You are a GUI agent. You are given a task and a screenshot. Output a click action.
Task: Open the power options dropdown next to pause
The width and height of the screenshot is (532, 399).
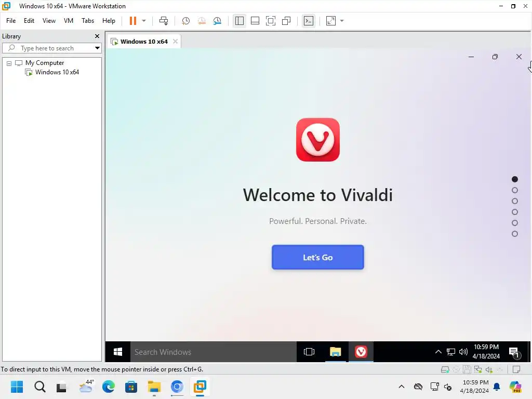[x=144, y=21]
